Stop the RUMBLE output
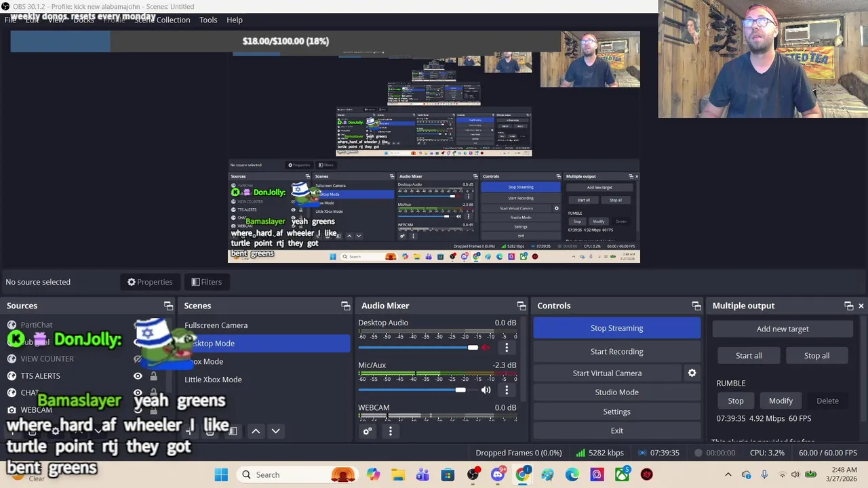Viewport: 868px width, 488px height. 736,401
